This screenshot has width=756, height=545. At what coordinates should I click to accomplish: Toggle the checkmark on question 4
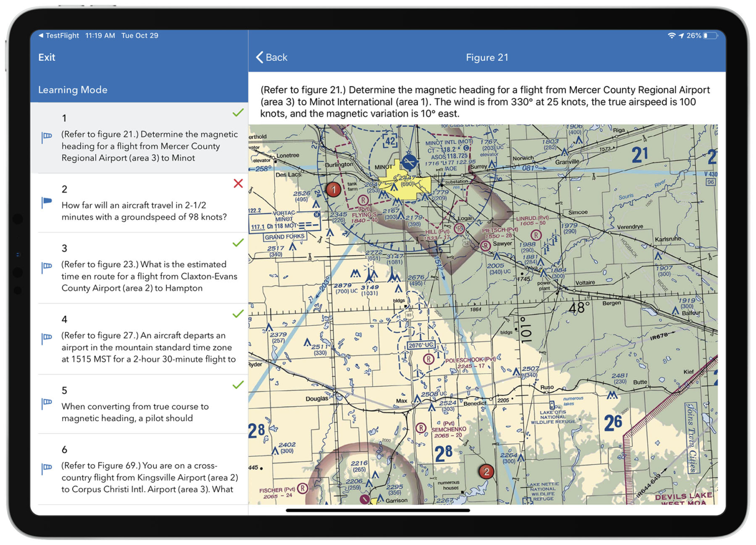[x=238, y=314]
